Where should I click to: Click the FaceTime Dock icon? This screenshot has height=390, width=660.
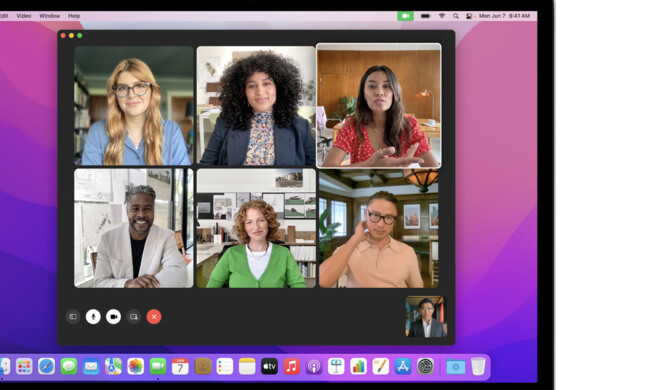pos(158,366)
